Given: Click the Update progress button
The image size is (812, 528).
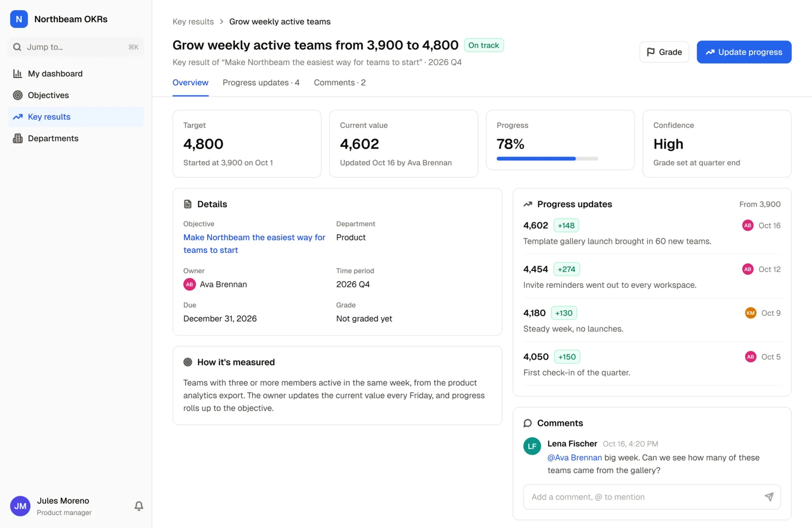Looking at the screenshot, I should 744,52.
